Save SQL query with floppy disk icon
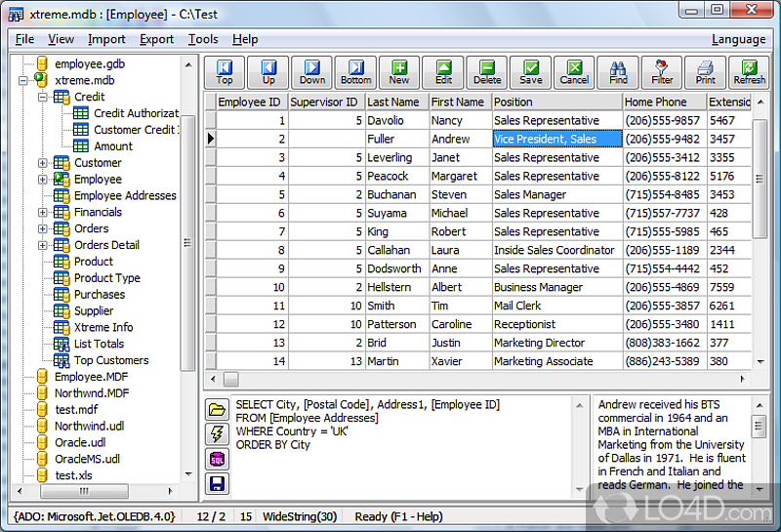This screenshot has height=532, width=781. pos(217,483)
